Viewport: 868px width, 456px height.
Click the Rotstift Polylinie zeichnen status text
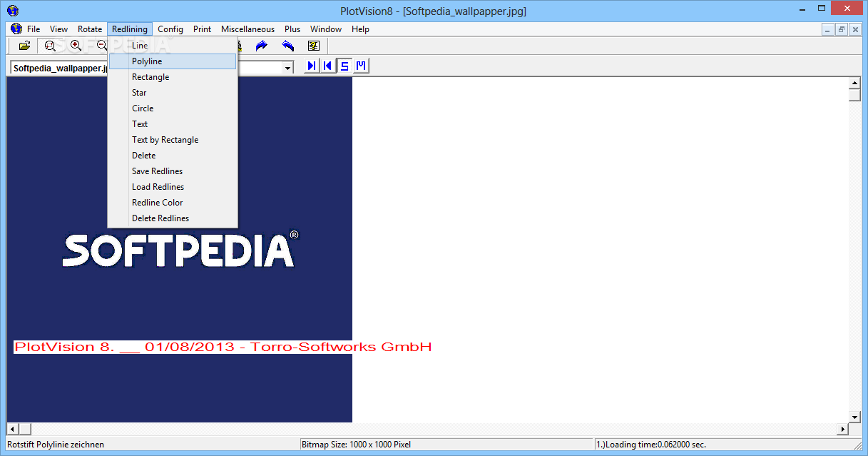tap(56, 445)
